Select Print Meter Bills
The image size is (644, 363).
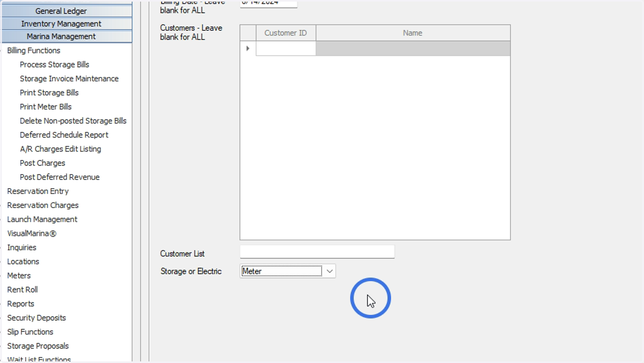coord(46,107)
